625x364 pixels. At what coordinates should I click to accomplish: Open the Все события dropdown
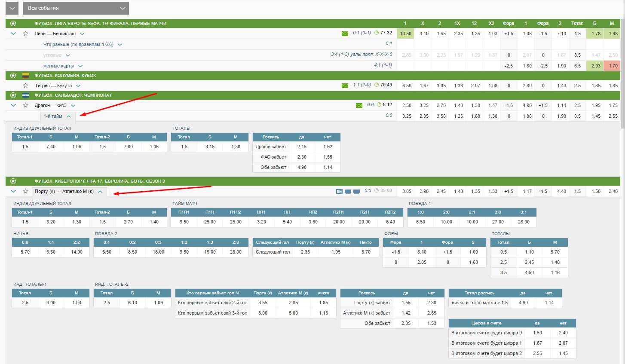pos(75,8)
